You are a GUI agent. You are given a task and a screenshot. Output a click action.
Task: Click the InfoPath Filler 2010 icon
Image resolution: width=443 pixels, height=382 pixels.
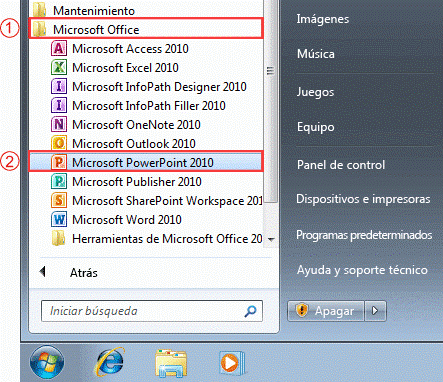point(59,106)
